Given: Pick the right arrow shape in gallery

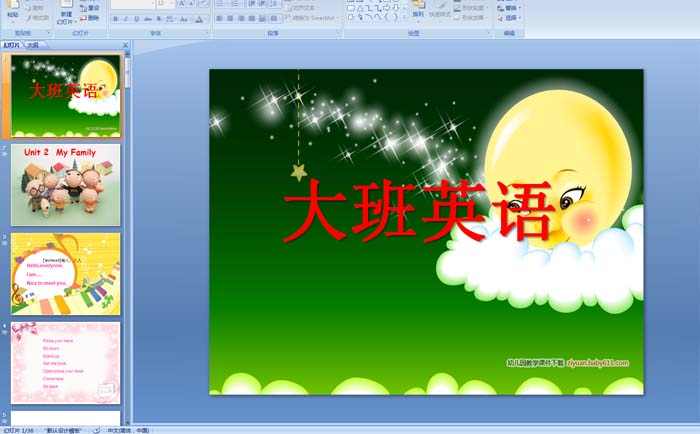Looking at the screenshot, I should click(387, 8).
